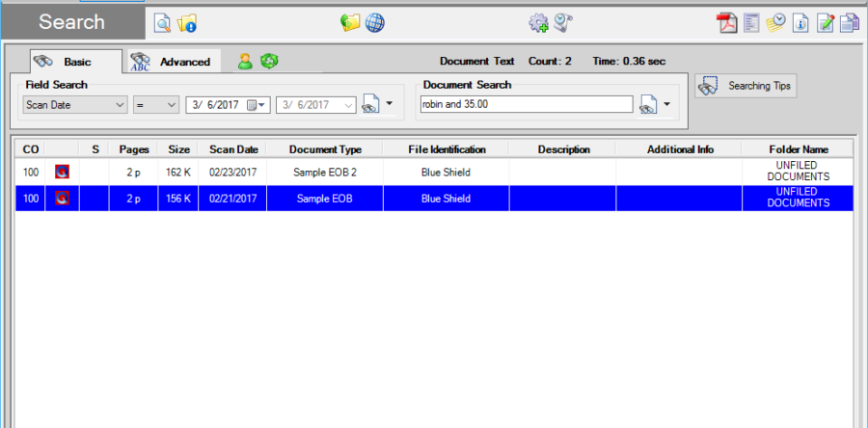The width and height of the screenshot is (868, 428).
Task: Click the green recycle icon beside tabs
Action: [269, 62]
